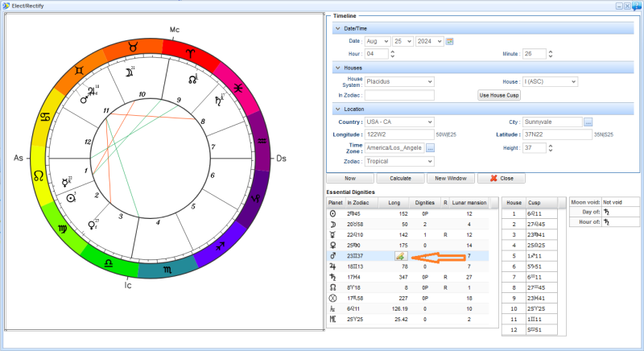
Task: Click the Longitude input field
Action: pos(398,134)
